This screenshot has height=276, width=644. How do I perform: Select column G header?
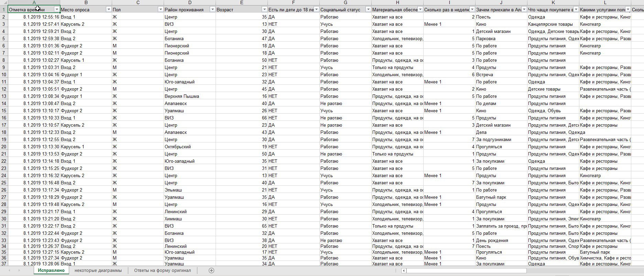coord(346,2)
